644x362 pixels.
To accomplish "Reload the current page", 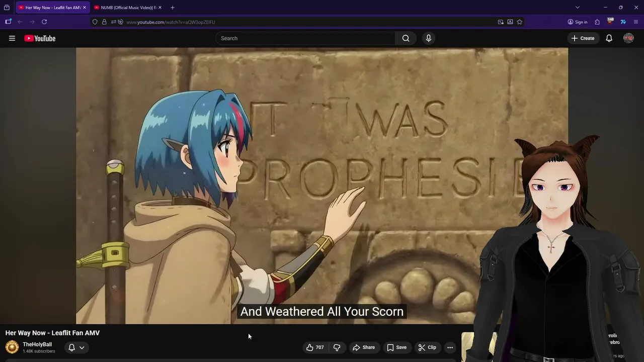I will pyautogui.click(x=44, y=22).
